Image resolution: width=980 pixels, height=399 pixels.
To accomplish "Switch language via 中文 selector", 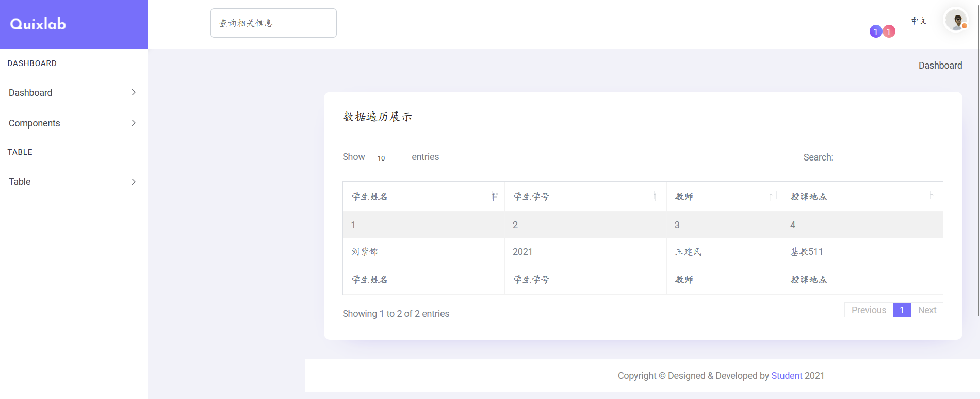I will 919,21.
